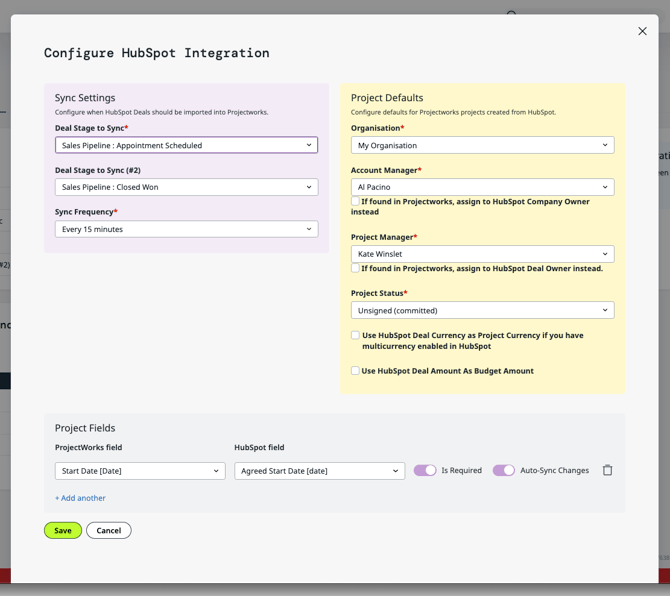Image resolution: width=670 pixels, height=596 pixels.
Task: Change the Account Manager selection
Action: 482,187
